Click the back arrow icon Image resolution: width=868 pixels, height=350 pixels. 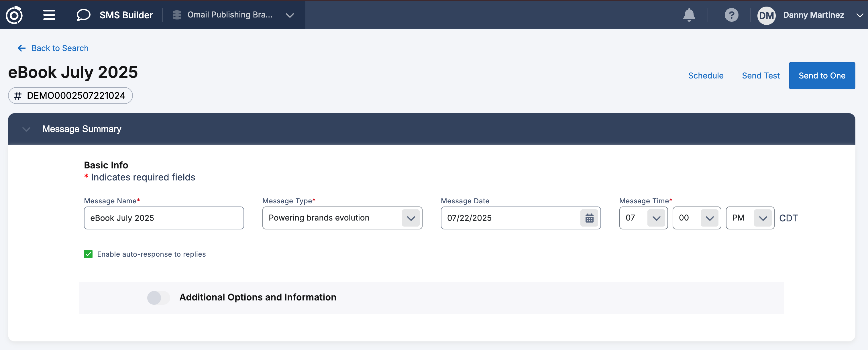[x=21, y=48]
